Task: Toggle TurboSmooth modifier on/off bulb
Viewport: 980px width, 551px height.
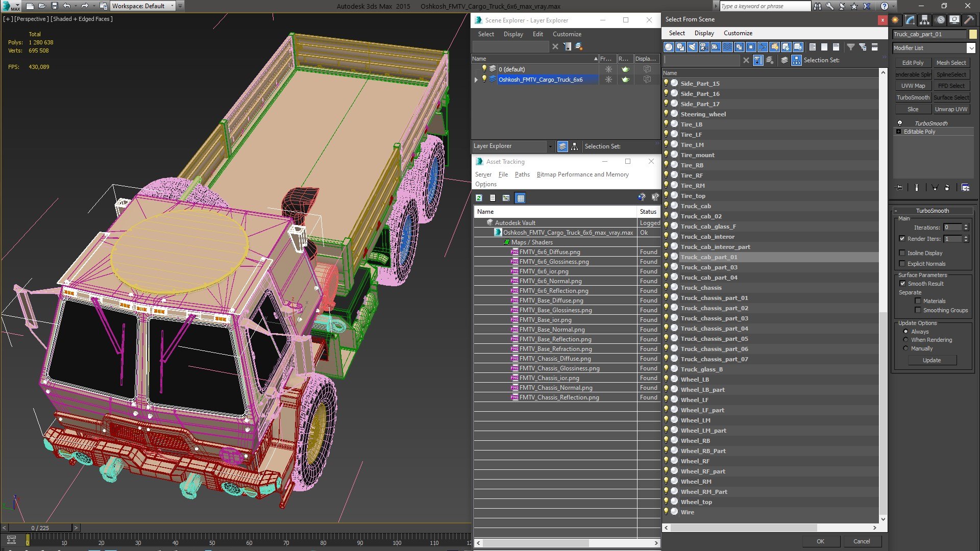Action: (x=900, y=123)
